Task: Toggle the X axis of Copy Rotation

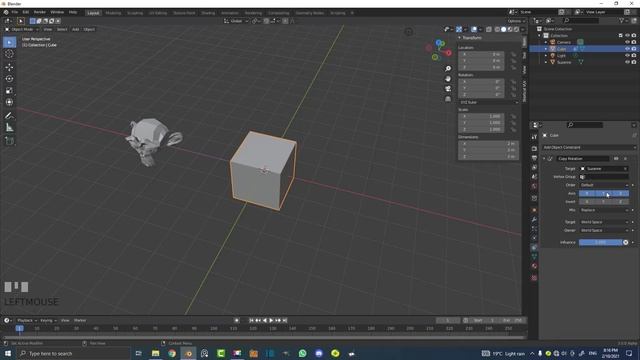Action: (x=587, y=193)
